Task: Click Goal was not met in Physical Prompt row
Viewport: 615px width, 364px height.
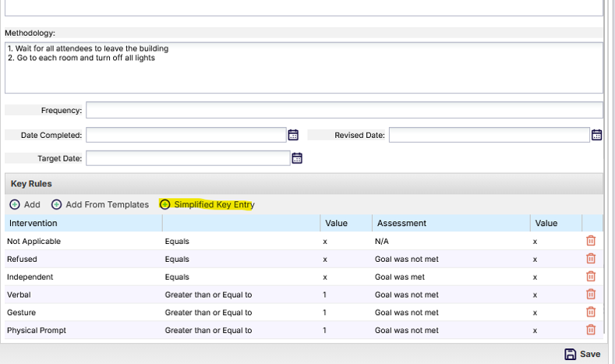Action: (407, 330)
